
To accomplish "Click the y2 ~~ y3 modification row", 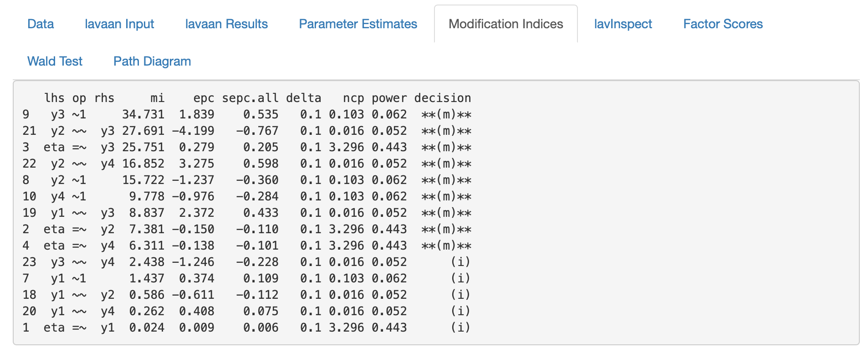I will (228, 131).
